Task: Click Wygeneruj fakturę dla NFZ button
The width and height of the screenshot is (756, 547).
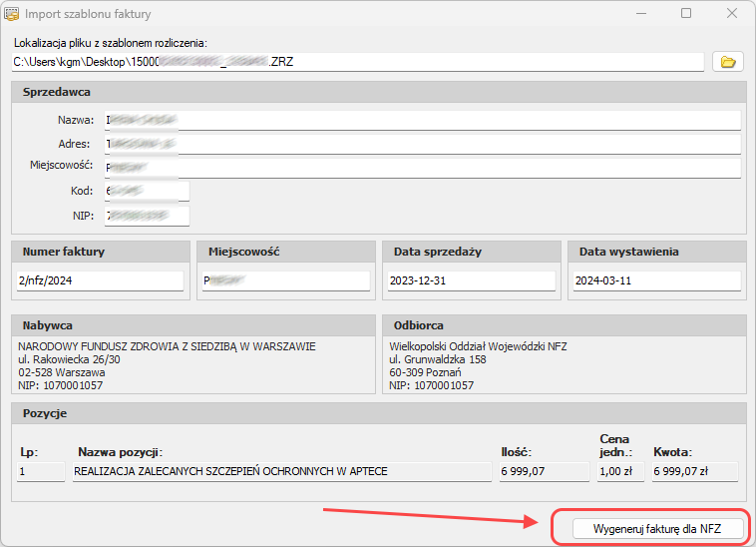Action: 657,528
